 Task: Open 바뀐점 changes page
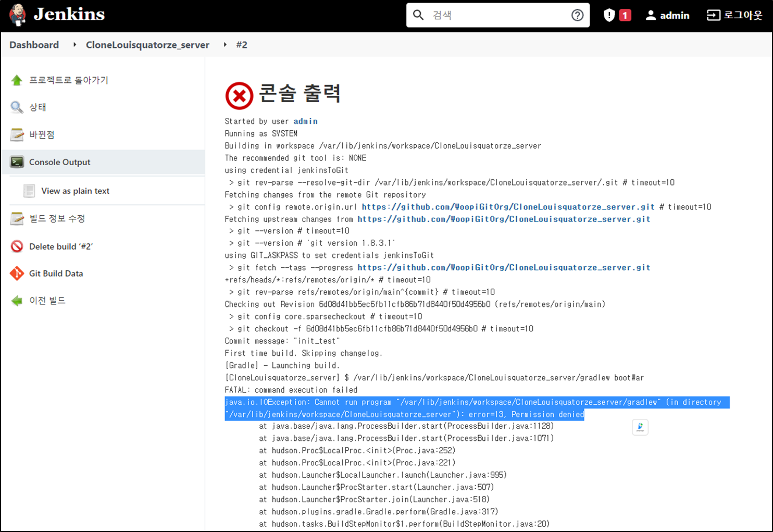42,134
